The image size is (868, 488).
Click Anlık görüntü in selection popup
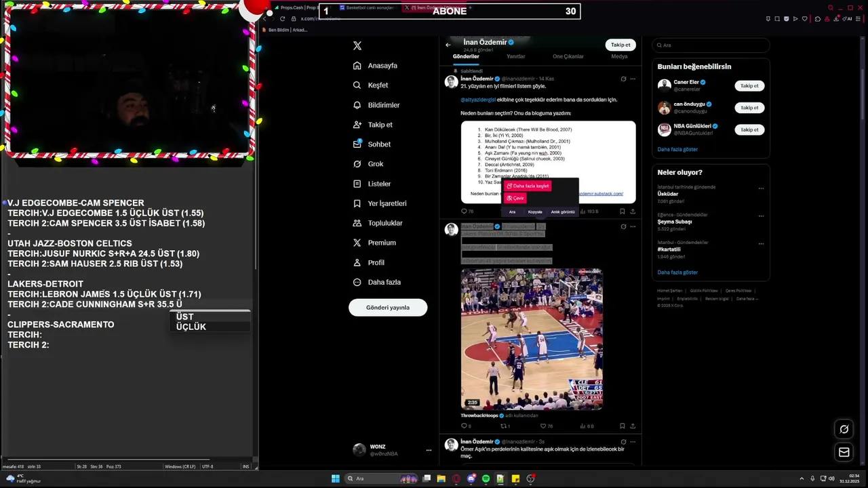click(563, 212)
